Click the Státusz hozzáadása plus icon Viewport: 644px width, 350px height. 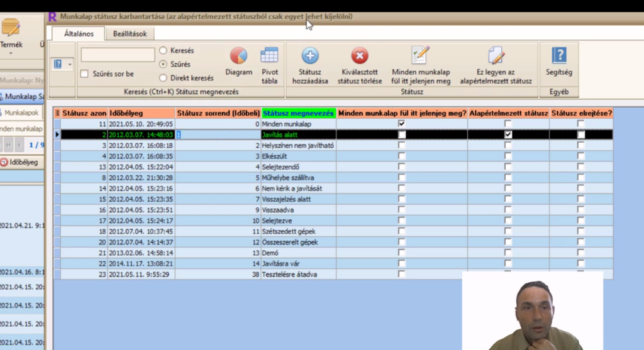[x=310, y=56]
